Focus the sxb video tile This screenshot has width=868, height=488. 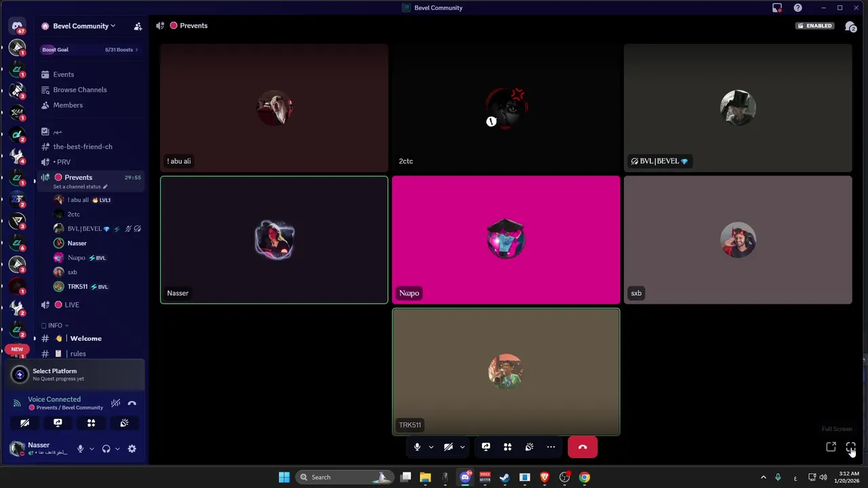click(738, 240)
